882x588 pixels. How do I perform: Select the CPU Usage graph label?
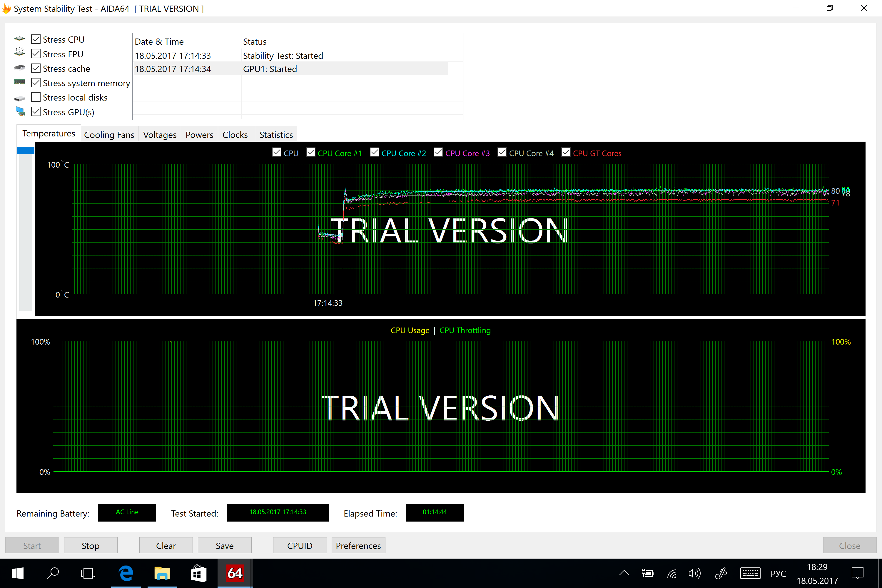410,330
